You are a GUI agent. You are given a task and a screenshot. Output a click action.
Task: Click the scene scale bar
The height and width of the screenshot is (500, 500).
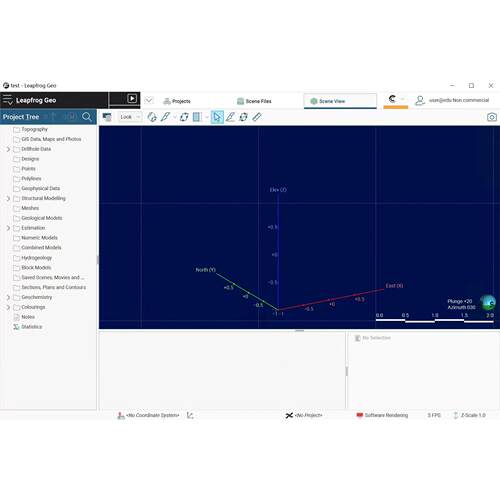(435, 318)
